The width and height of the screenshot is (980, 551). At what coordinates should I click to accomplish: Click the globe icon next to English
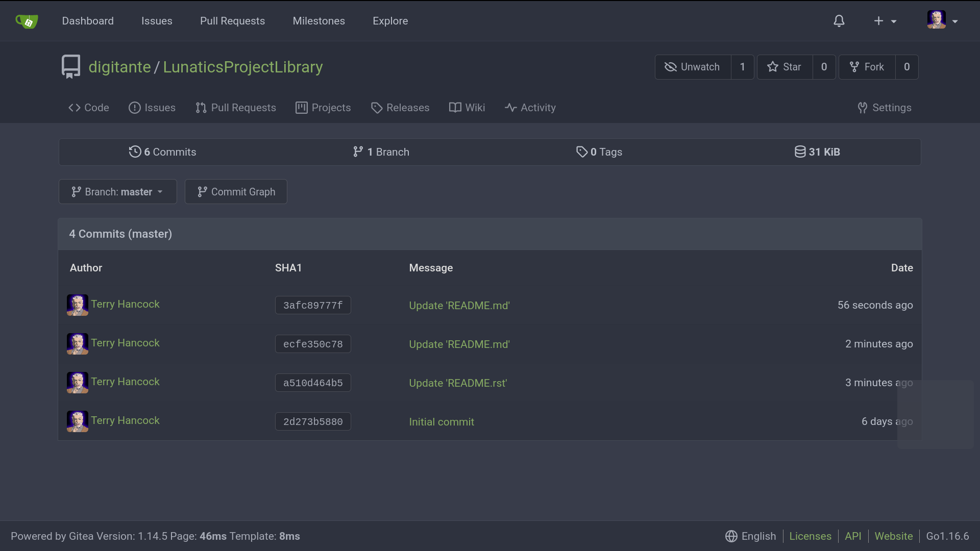731,536
